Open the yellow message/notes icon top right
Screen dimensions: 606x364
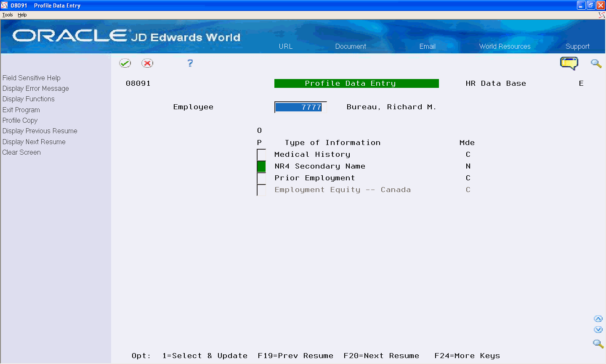click(x=569, y=63)
